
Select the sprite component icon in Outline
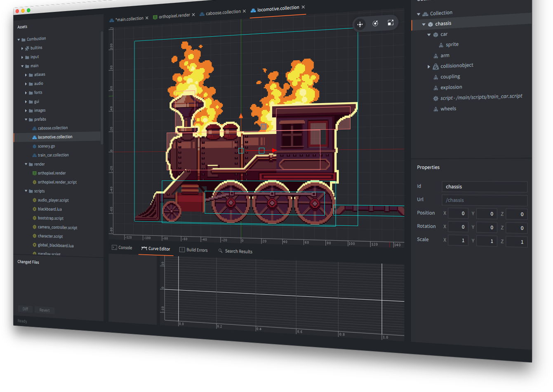(x=441, y=45)
